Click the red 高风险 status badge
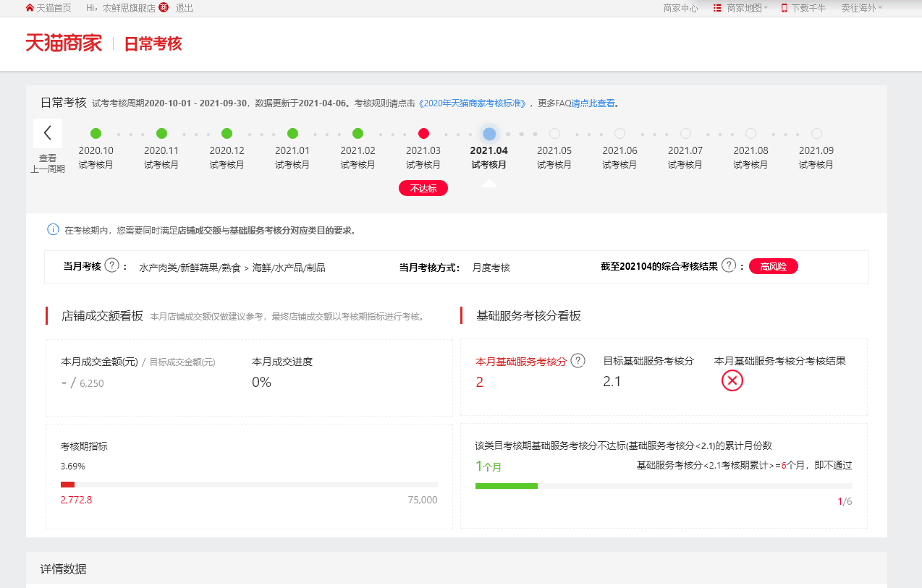The image size is (922, 588). point(774,266)
